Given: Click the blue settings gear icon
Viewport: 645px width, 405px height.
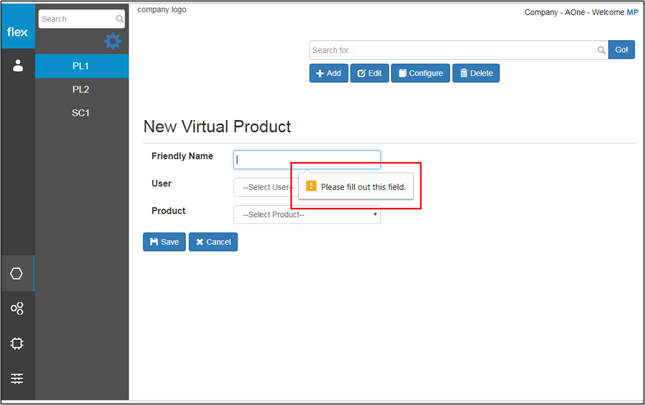Looking at the screenshot, I should click(113, 41).
